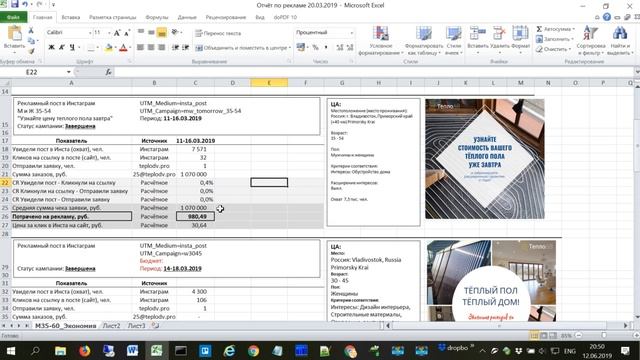Select the teplodv floor ad image
The image size is (640, 360).
pyautogui.click(x=484, y=159)
